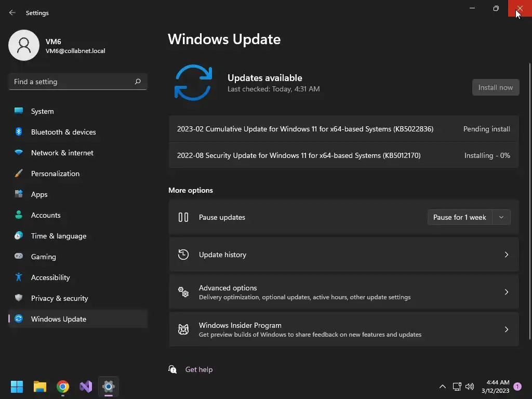
Task: Click the Bluetooth icon in the sidebar
Action: (x=19, y=131)
